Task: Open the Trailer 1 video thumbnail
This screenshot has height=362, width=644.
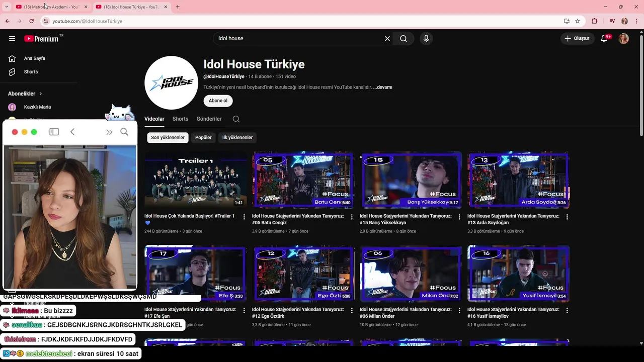Action: [x=195, y=179]
